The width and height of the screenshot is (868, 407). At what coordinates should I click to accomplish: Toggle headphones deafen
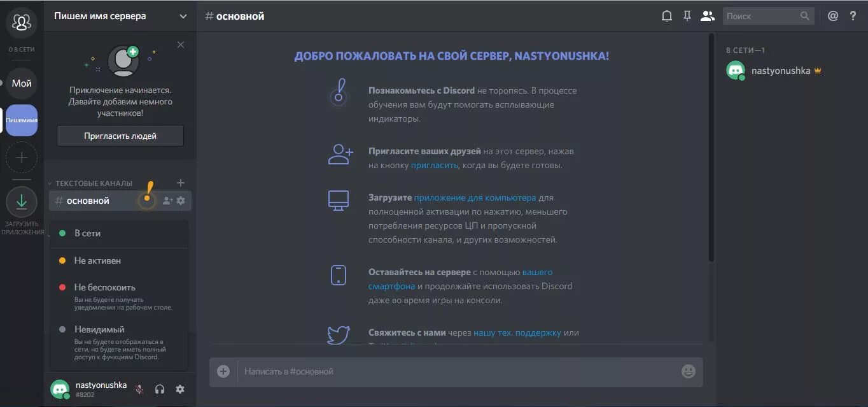pos(160,389)
